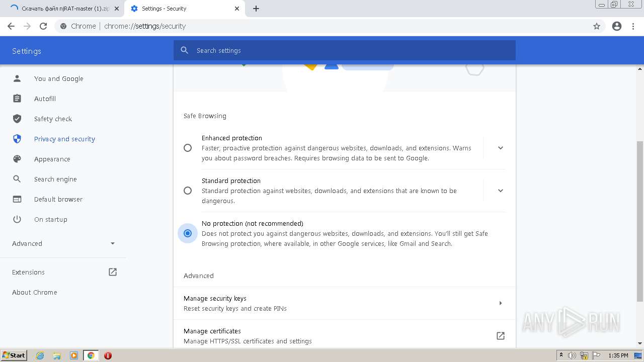Open the Manage security keys arrow
Image resolution: width=644 pixels, height=362 pixels.
click(x=500, y=303)
